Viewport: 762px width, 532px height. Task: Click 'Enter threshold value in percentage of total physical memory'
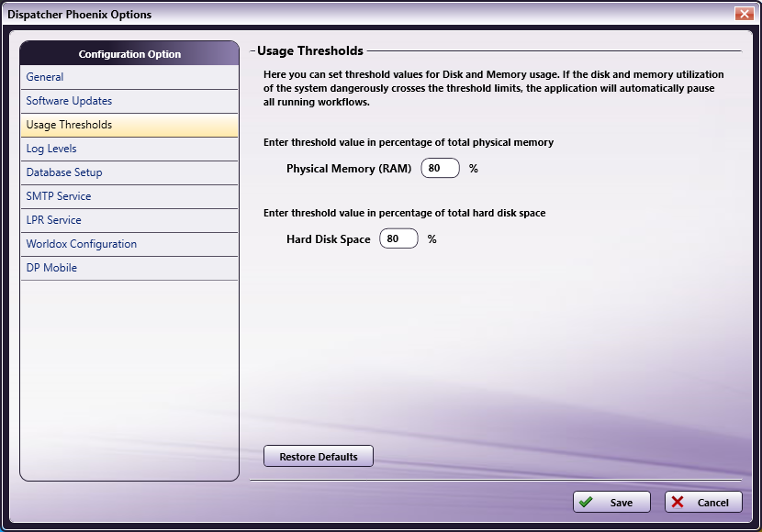(409, 142)
